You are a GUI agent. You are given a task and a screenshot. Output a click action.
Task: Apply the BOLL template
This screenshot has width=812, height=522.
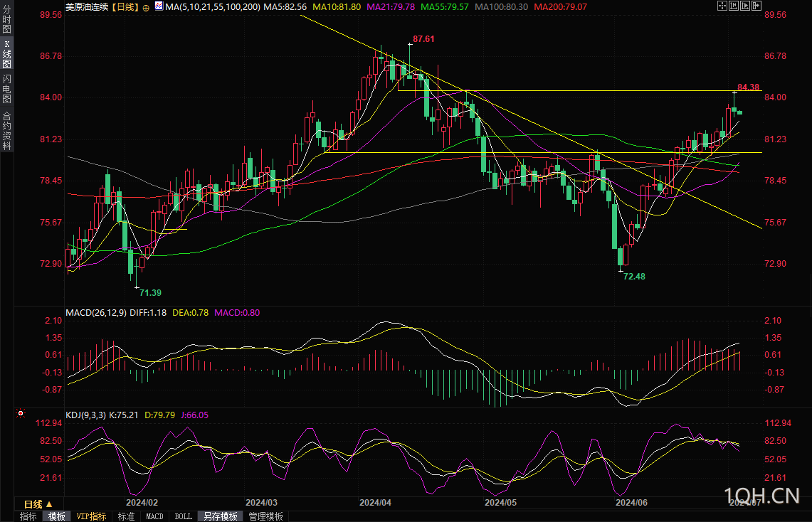pos(184,516)
